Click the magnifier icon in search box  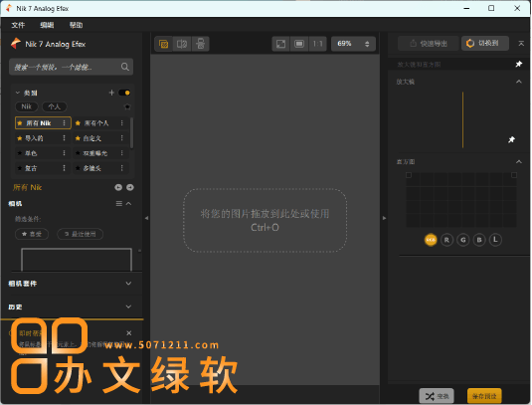(125, 67)
